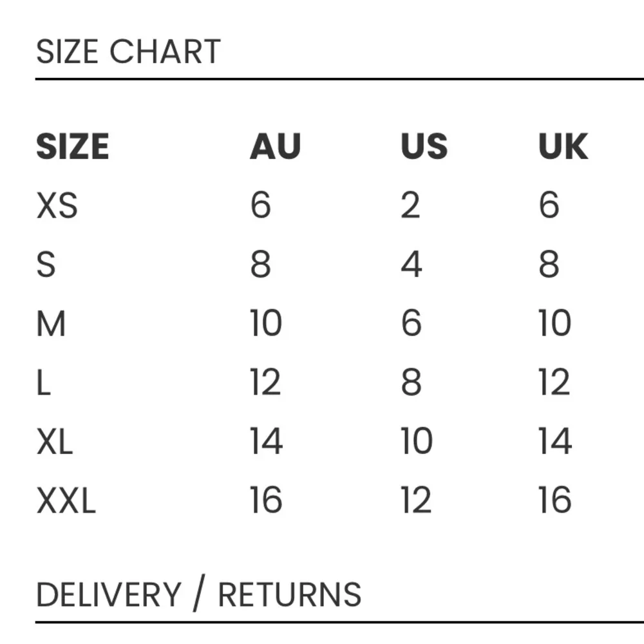Select the XS size row label
The width and height of the screenshot is (644, 644).
[57, 206]
